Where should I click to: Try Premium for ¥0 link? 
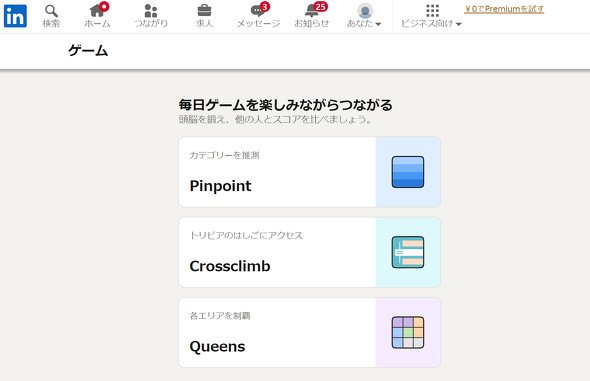(504, 9)
